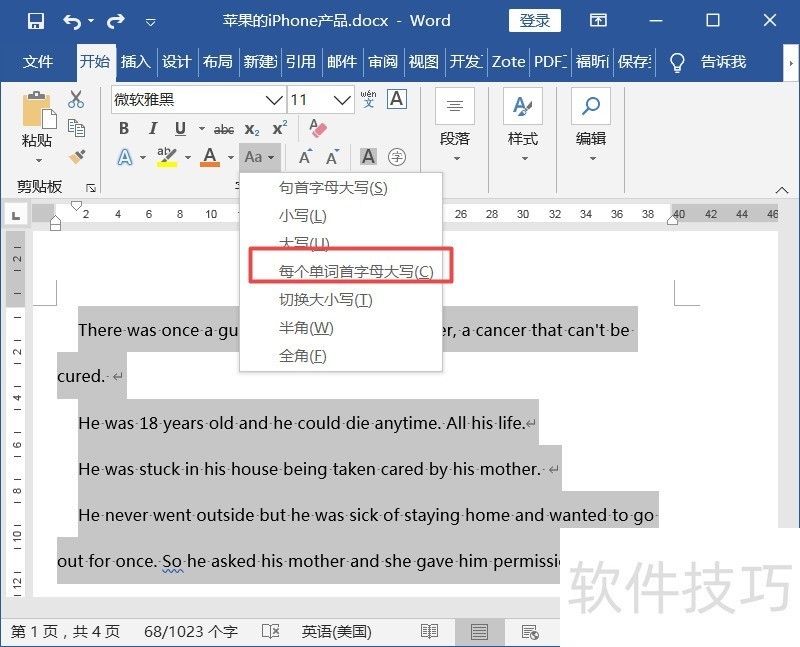800x647 pixels.
Task: Apply the yellow text highlight color
Action: [166, 157]
